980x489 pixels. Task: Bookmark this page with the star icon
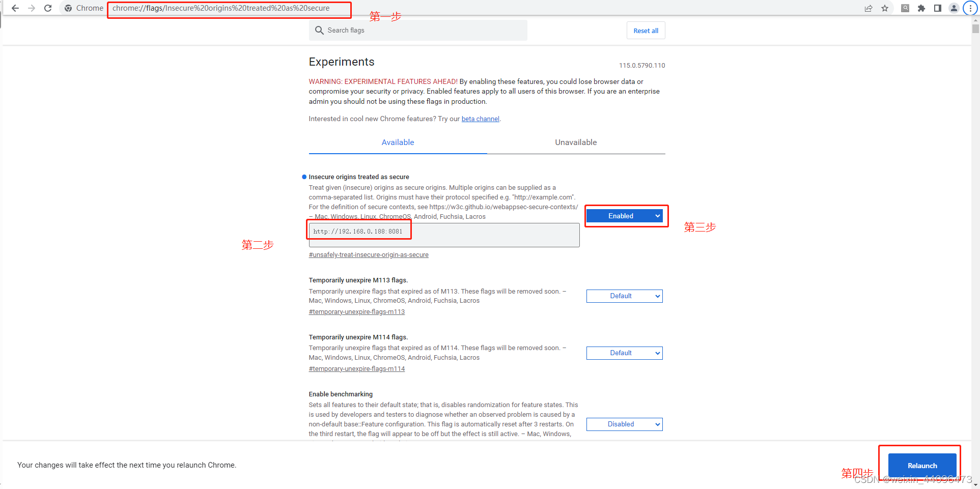click(x=885, y=8)
